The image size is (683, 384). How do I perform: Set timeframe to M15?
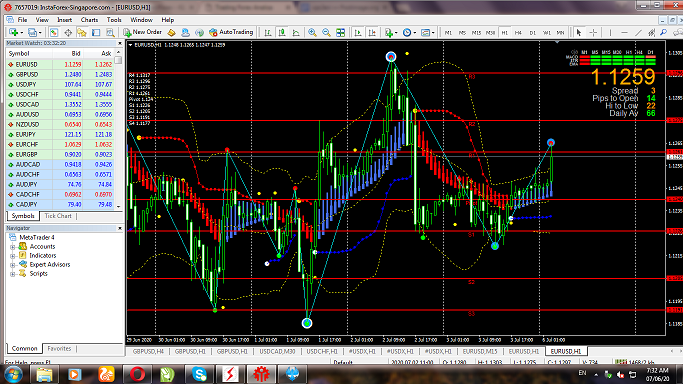coord(476,33)
